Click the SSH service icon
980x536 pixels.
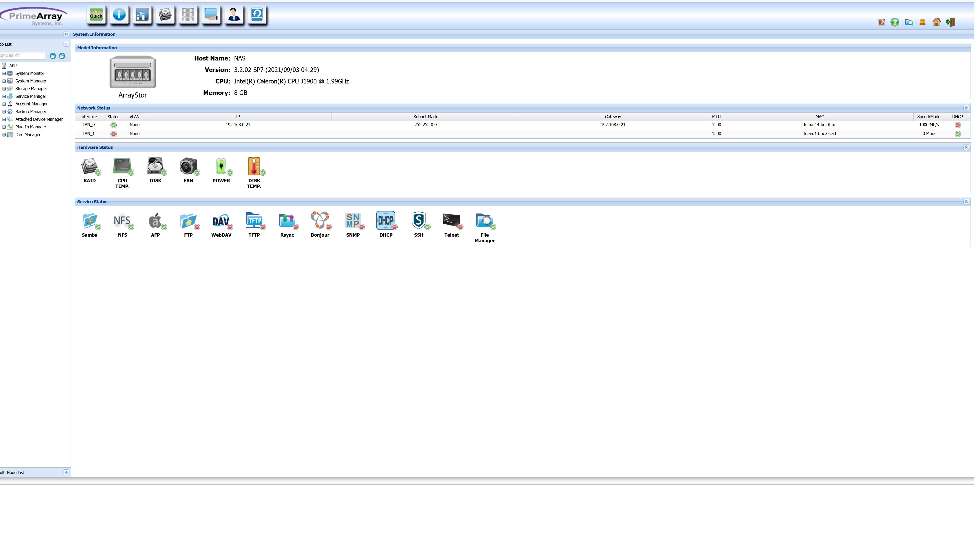(x=419, y=221)
